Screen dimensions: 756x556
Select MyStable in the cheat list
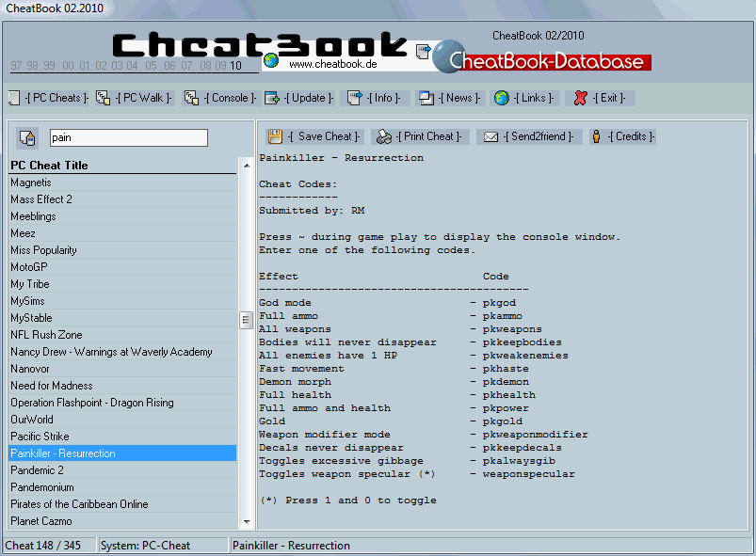point(123,318)
